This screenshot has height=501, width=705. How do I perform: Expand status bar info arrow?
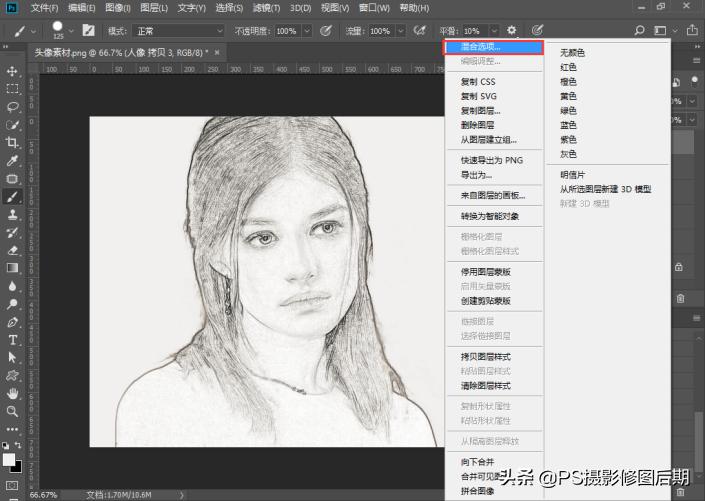tap(182, 495)
